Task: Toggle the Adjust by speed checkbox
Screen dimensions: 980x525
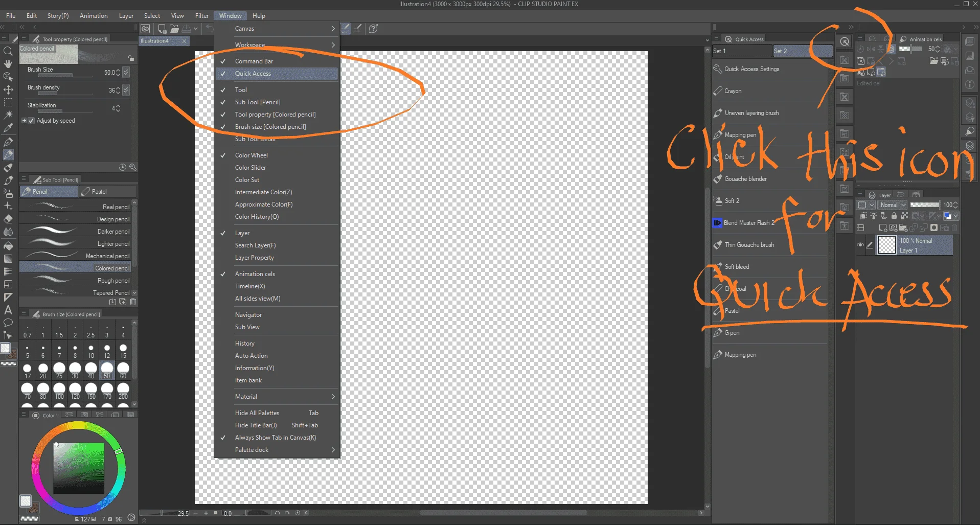Action: click(32, 121)
